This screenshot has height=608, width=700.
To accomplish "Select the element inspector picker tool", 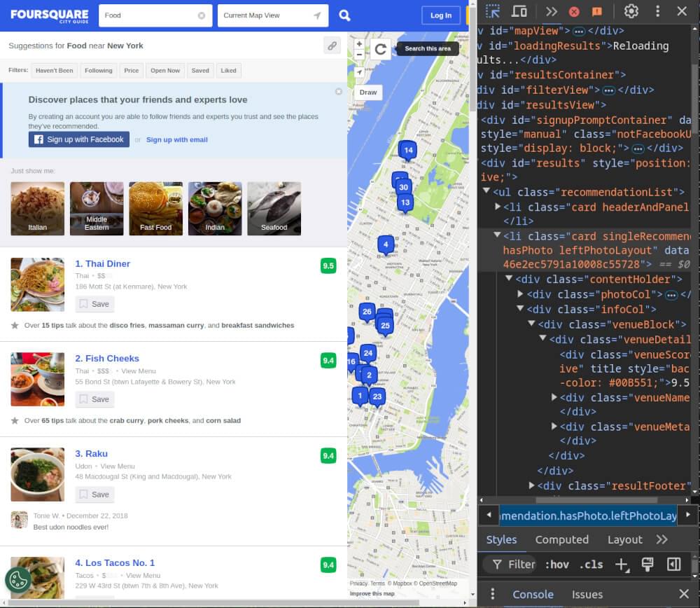I will [x=493, y=11].
